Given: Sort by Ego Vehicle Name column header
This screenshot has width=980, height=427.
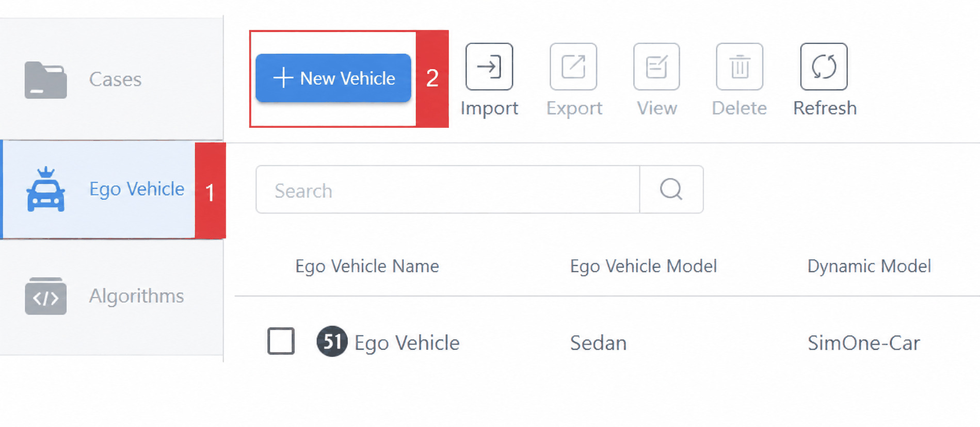Looking at the screenshot, I should (367, 266).
